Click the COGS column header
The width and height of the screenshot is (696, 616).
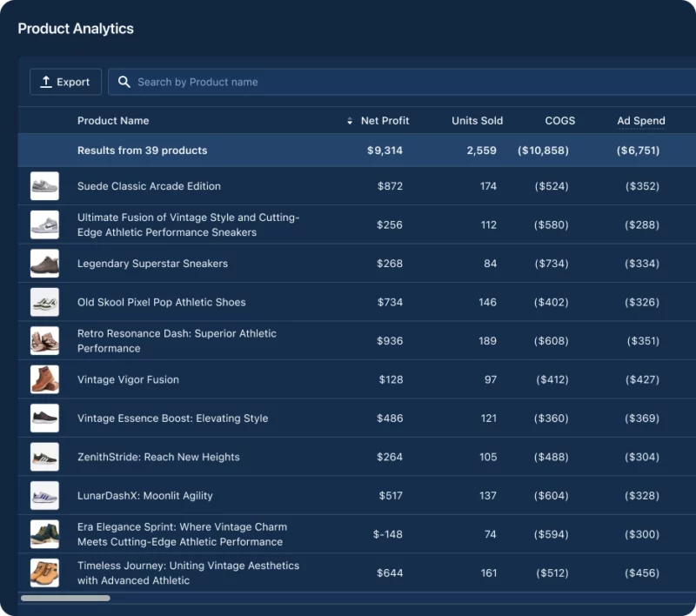pyautogui.click(x=559, y=121)
